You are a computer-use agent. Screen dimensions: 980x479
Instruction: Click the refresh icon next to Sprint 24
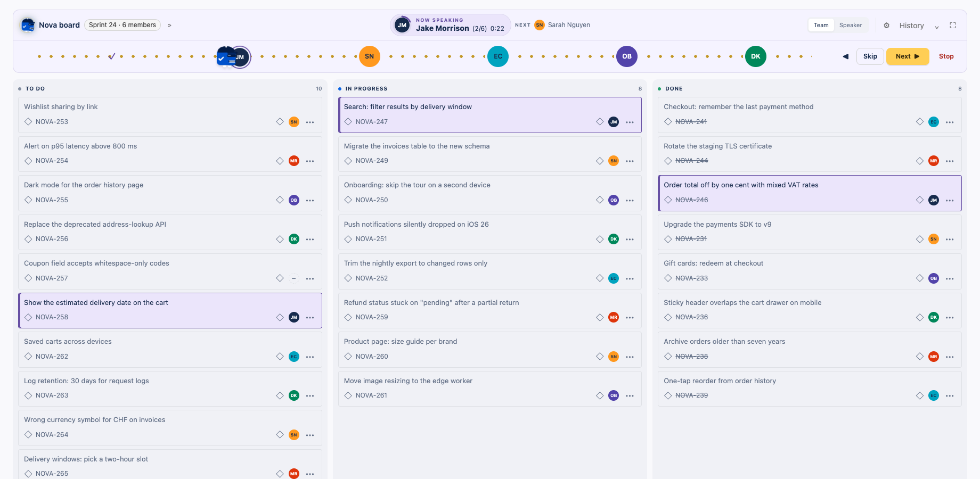169,25
